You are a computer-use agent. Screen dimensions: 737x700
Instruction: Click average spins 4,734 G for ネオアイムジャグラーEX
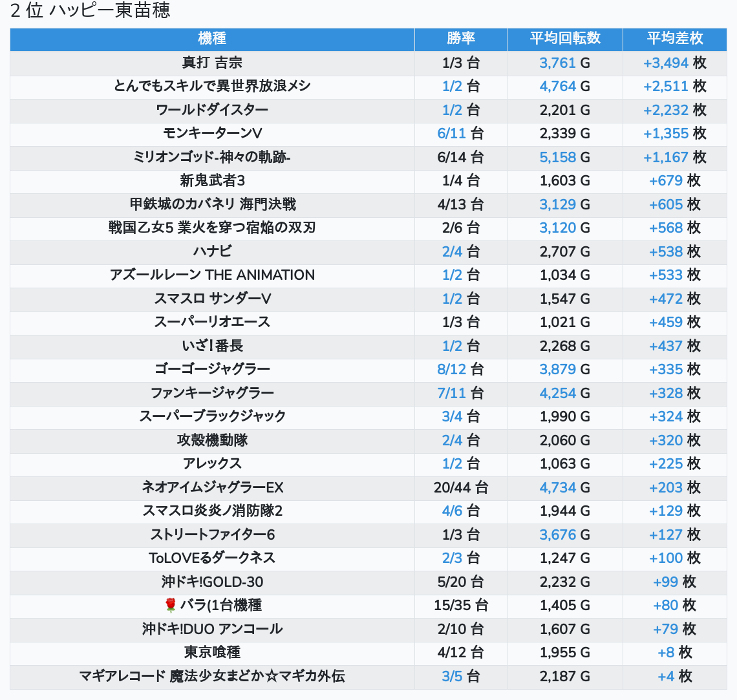[564, 487]
